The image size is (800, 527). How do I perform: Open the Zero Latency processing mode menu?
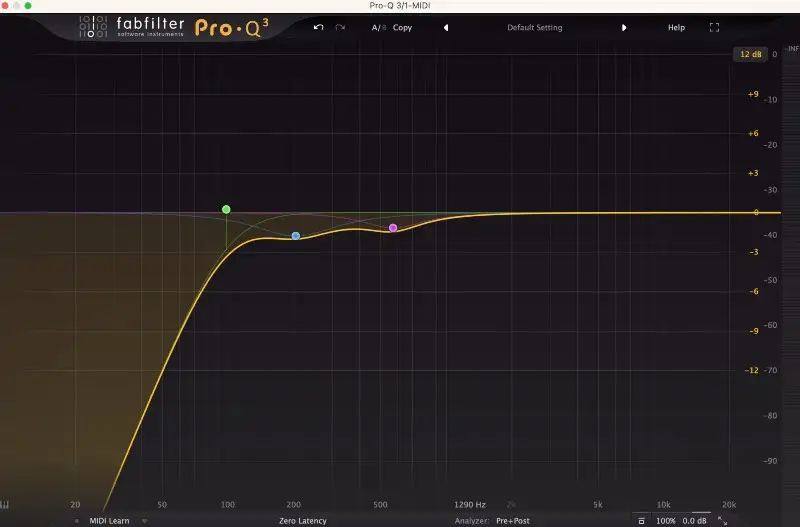[x=305, y=521]
